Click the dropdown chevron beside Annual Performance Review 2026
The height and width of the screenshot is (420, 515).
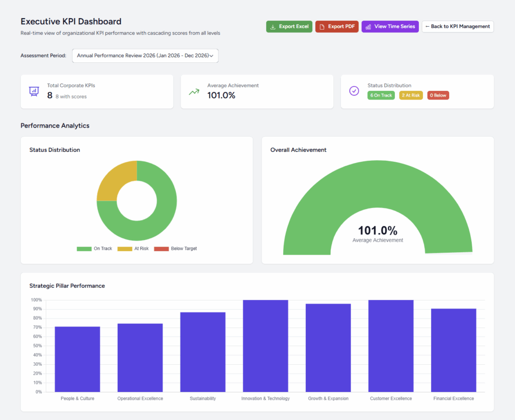pyautogui.click(x=211, y=56)
